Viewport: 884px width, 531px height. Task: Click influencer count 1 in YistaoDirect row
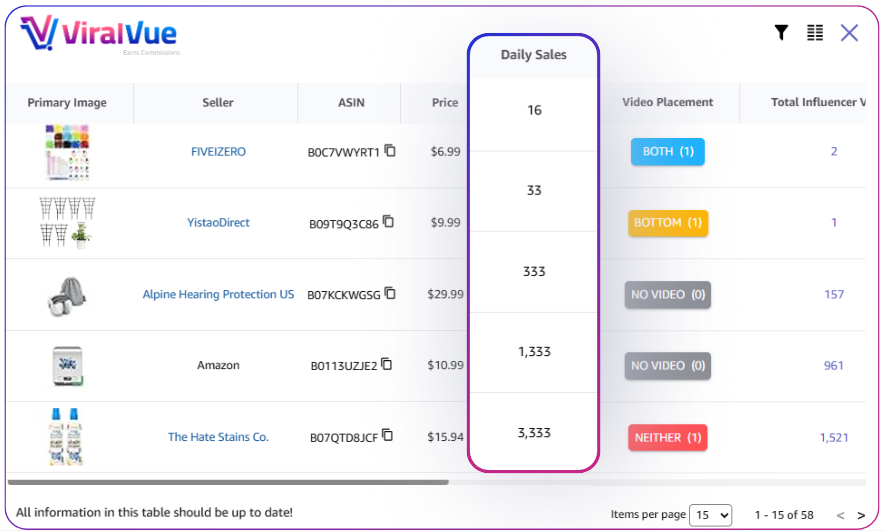pos(834,222)
